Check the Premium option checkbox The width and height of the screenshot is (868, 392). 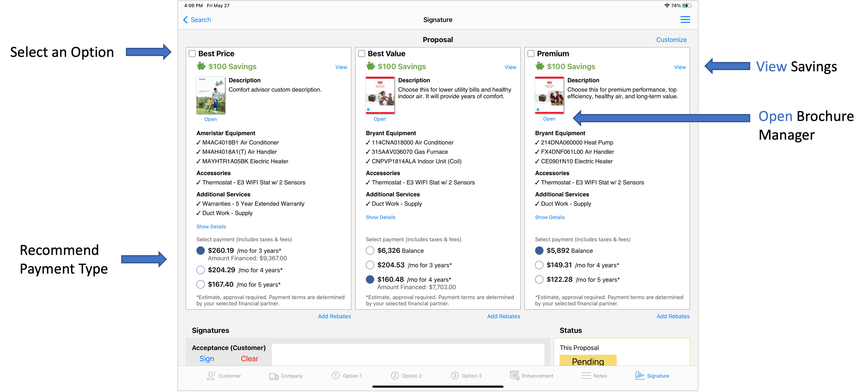coord(531,53)
